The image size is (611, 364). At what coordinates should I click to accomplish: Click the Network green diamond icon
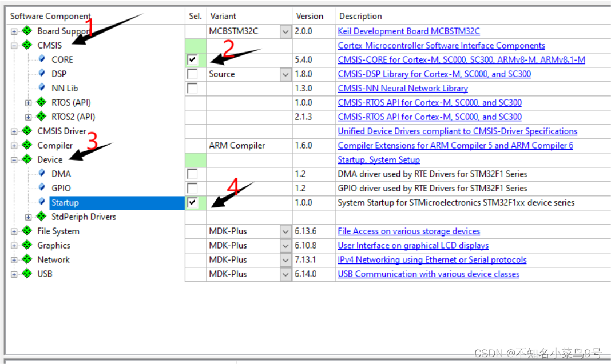point(27,259)
